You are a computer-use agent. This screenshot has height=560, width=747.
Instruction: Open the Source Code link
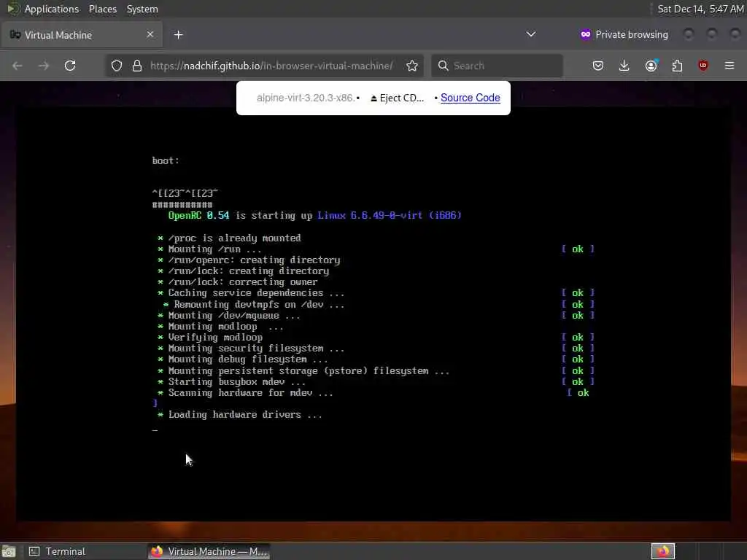471,98
